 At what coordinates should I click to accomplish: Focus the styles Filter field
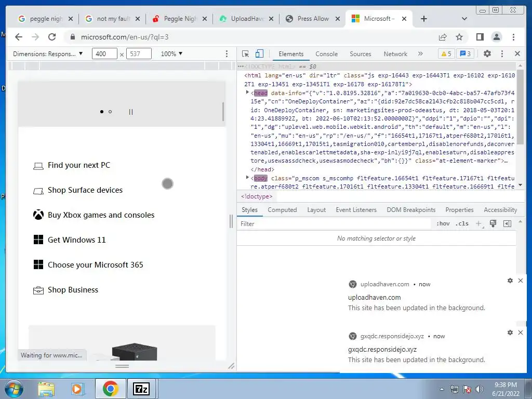[x=334, y=223]
